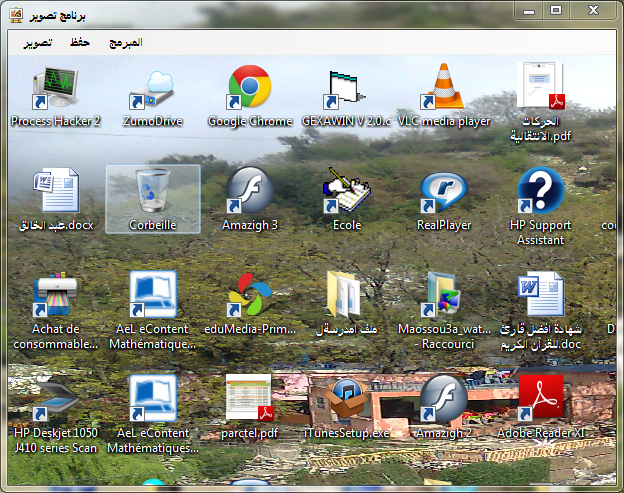Open the تصوير menu

tap(38, 43)
